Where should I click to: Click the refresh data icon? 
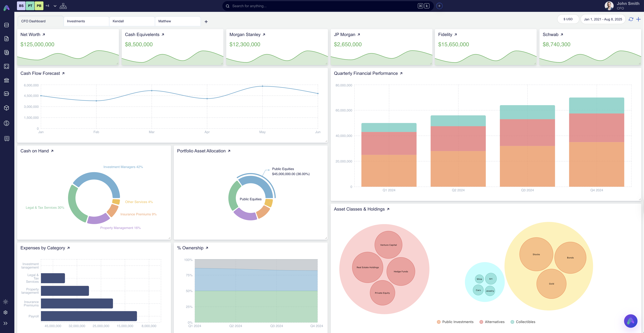coord(631,19)
